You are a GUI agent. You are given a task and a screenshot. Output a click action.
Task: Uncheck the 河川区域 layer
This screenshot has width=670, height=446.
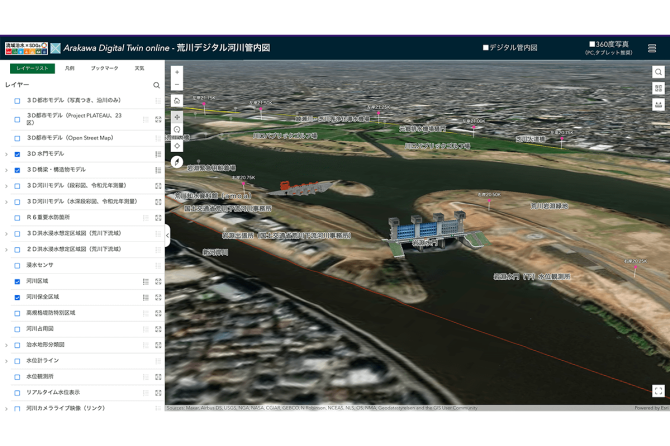coord(17,282)
